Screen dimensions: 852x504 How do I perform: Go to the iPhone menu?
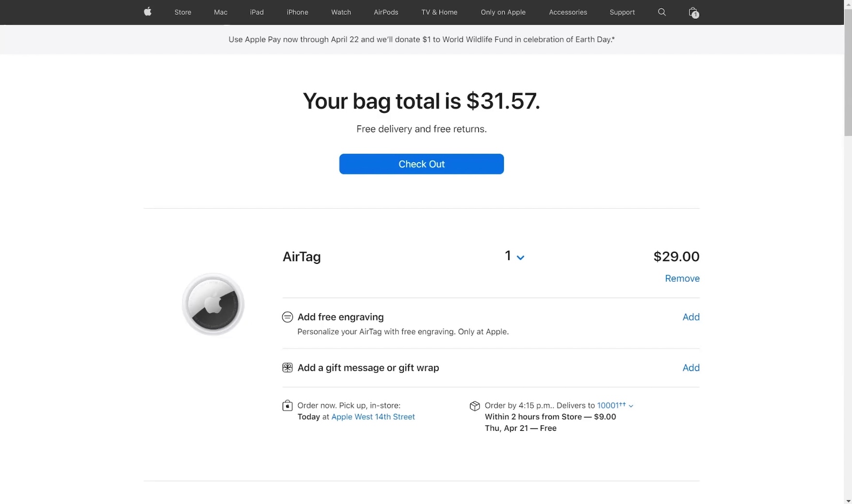[297, 12]
